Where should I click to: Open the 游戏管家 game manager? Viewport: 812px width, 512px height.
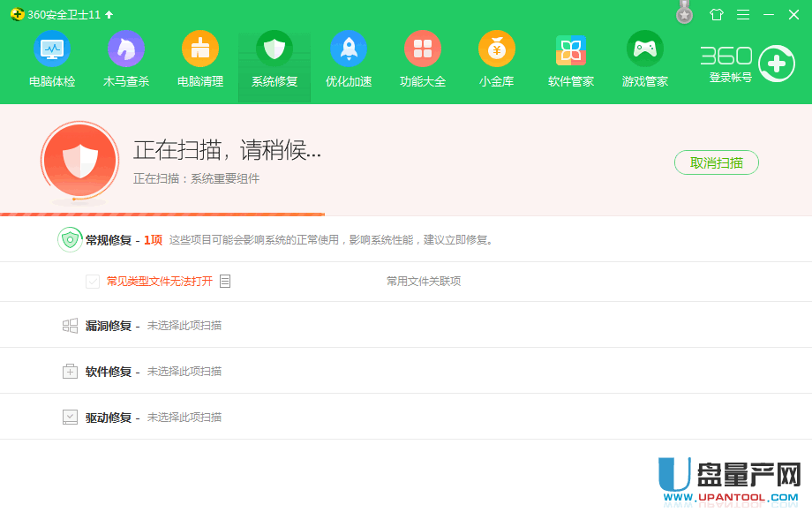point(644,58)
